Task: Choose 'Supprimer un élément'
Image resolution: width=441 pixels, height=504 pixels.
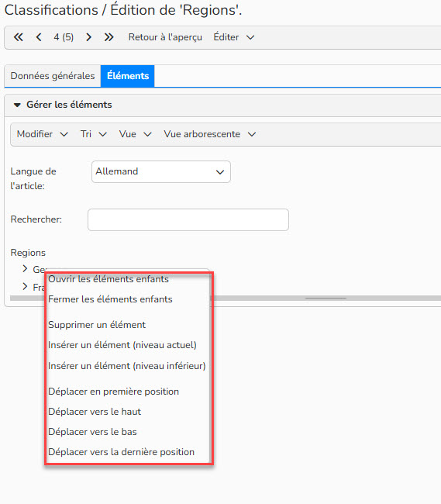Action: pyautogui.click(x=97, y=325)
